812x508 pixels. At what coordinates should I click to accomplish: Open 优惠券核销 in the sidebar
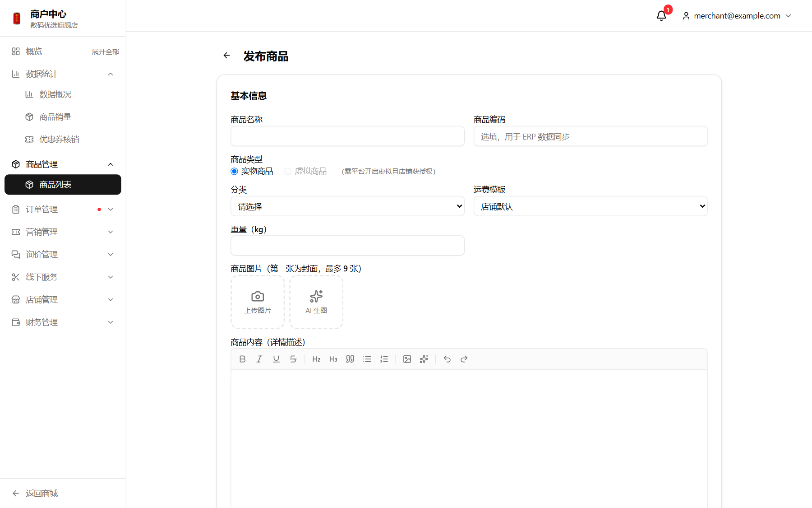point(63,140)
